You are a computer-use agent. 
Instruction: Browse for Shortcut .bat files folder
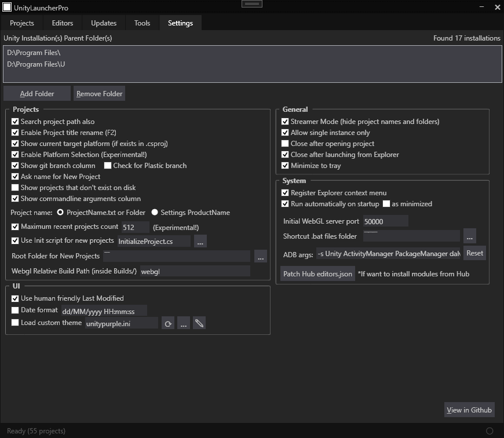469,236
